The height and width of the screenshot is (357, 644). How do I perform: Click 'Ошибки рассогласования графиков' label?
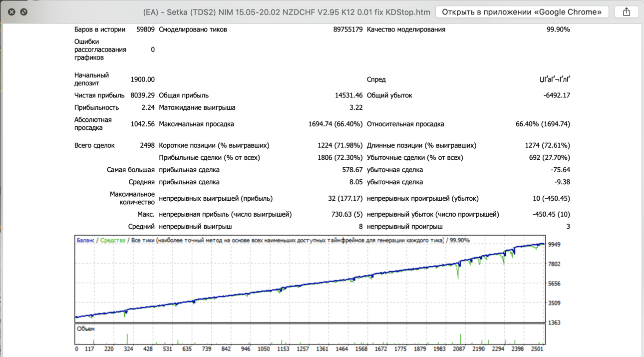(x=100, y=49)
